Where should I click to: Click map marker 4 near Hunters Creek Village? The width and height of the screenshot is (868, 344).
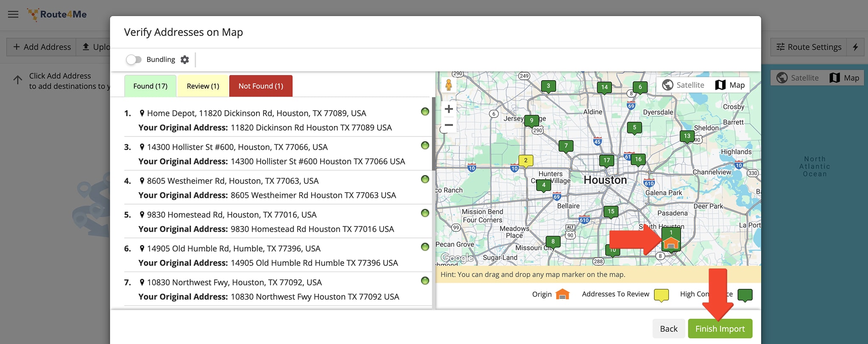tap(544, 185)
